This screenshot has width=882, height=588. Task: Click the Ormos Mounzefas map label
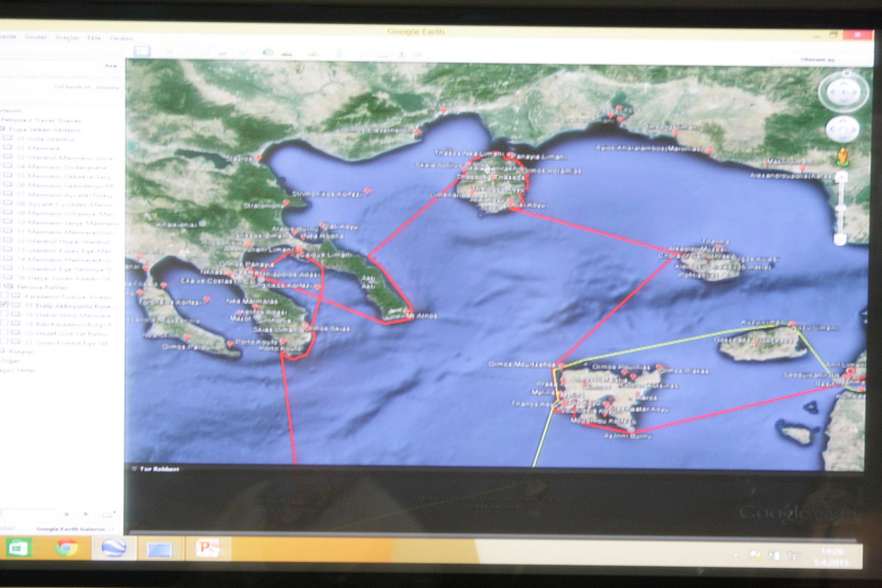(521, 364)
